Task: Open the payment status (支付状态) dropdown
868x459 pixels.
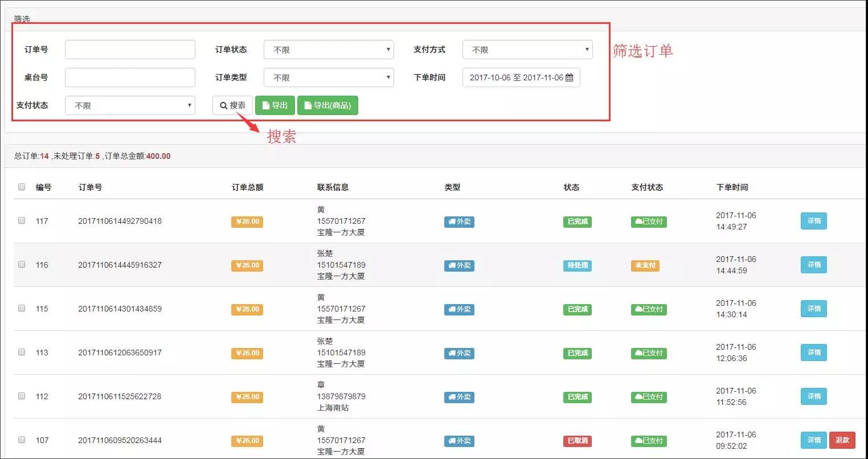Action: point(130,105)
